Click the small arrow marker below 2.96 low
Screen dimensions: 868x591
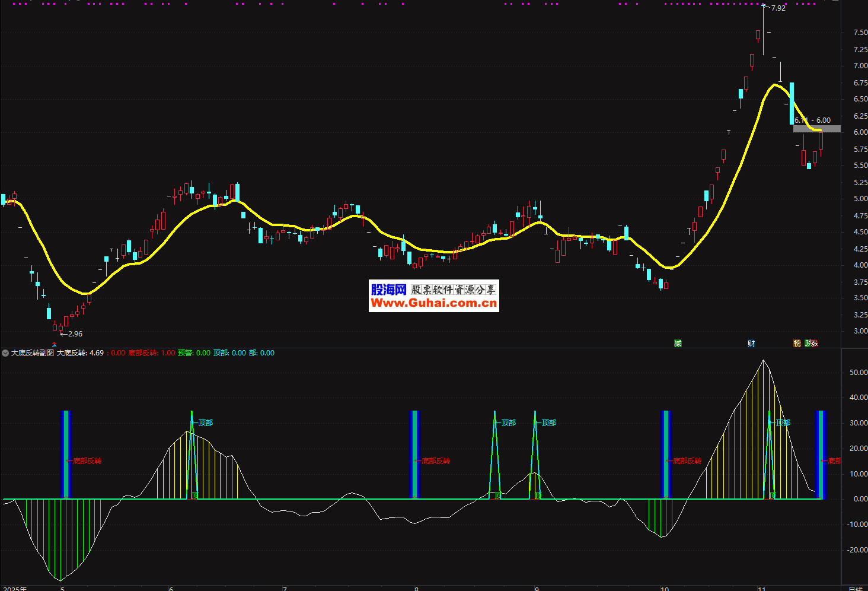[x=54, y=345]
